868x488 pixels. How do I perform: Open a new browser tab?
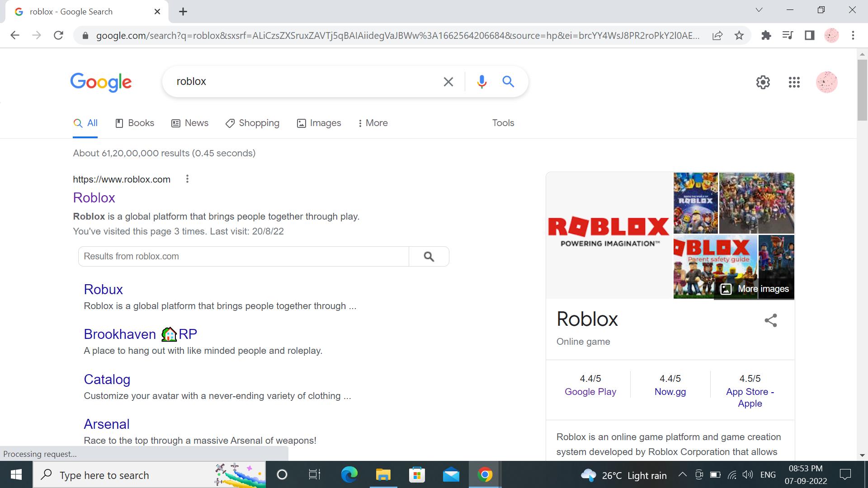(183, 12)
